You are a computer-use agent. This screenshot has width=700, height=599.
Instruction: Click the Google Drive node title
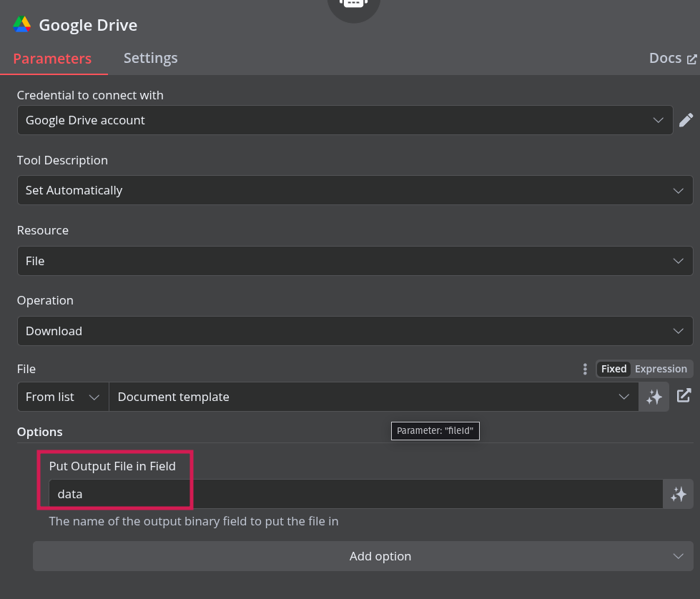click(x=88, y=26)
